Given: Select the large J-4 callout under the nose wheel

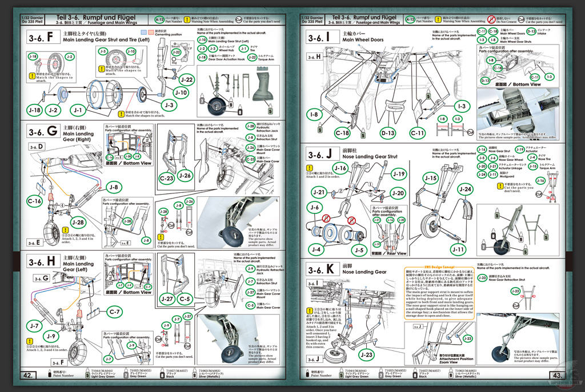Looking at the screenshot, I should (x=316, y=249).
